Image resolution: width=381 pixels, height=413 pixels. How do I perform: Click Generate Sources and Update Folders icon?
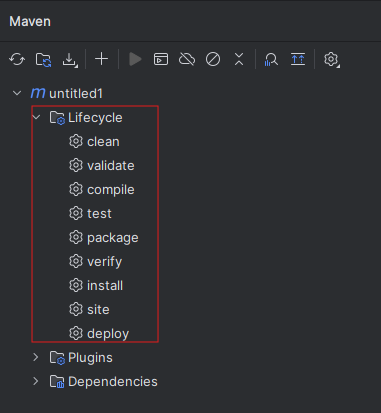43,60
